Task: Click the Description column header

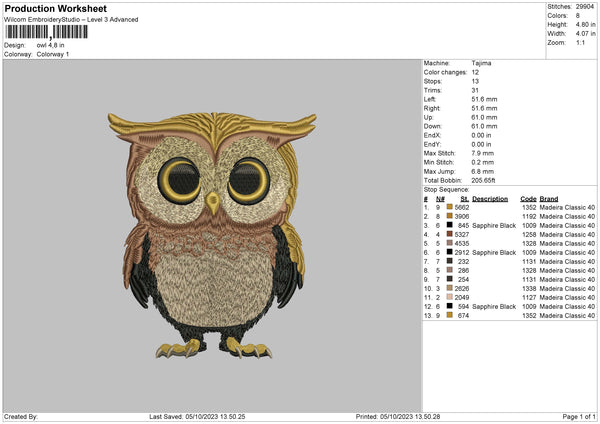Action: (x=490, y=198)
